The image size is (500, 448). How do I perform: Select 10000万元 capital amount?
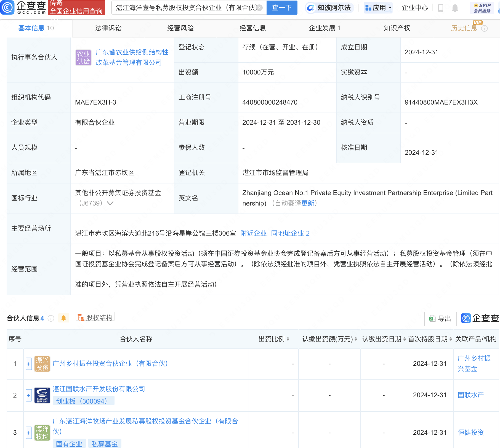(x=258, y=72)
